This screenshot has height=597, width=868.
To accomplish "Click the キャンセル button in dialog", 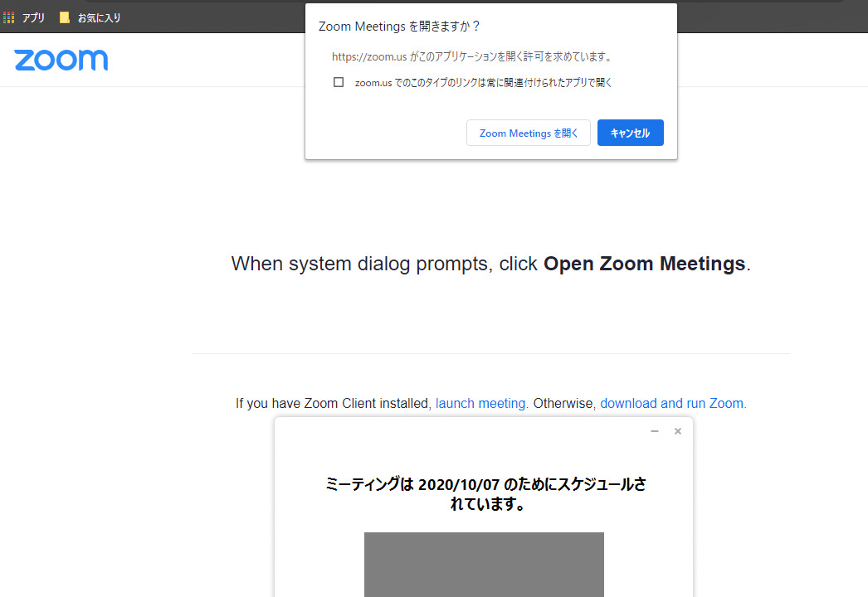I will [x=630, y=133].
